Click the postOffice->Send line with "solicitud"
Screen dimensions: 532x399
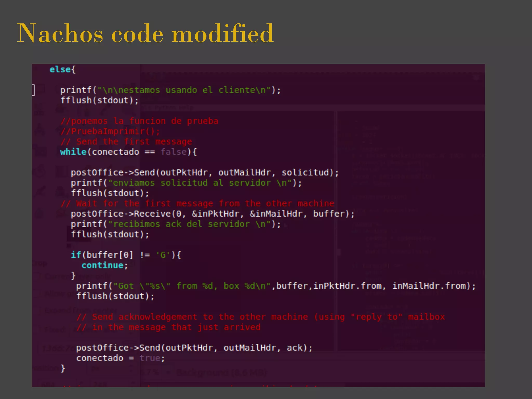click(x=205, y=172)
